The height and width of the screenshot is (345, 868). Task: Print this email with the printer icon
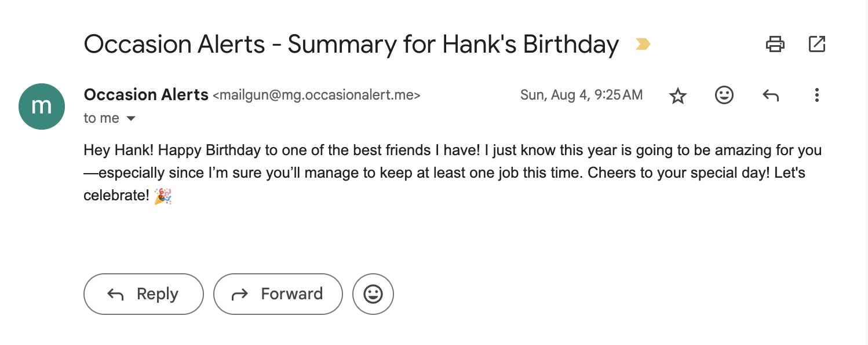point(775,44)
